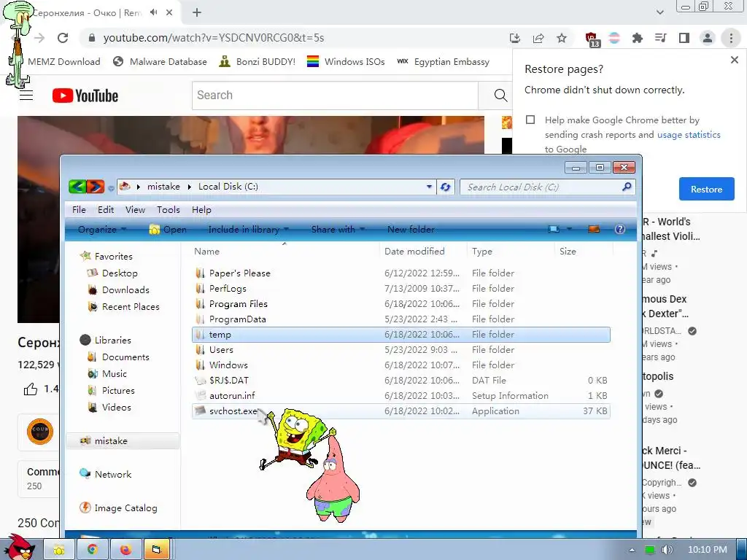747x560 pixels.
Task: Open Firefox from the taskbar
Action: point(125,550)
